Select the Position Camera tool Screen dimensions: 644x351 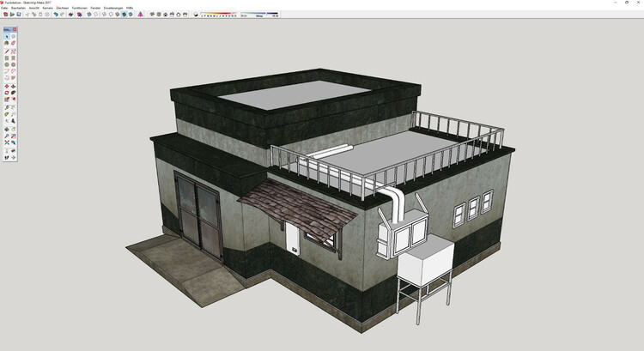coord(7,151)
